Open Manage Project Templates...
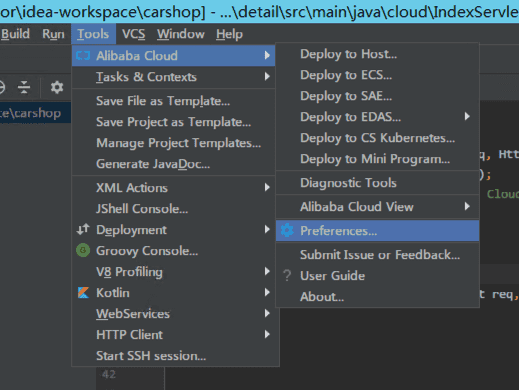 click(x=173, y=143)
